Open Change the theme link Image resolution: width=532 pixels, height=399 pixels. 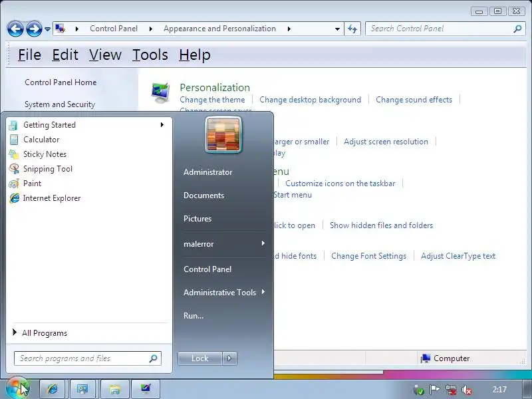(212, 100)
